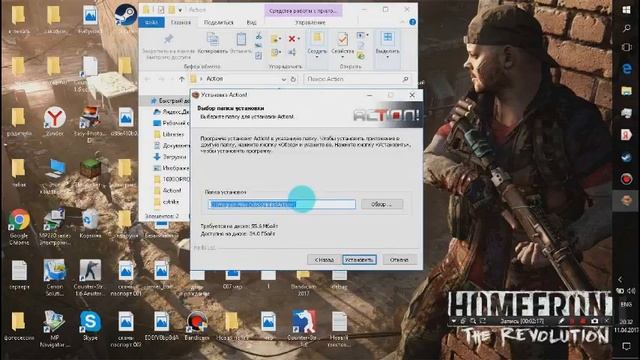Open the Yandex browser desktop shortcut

point(55,122)
